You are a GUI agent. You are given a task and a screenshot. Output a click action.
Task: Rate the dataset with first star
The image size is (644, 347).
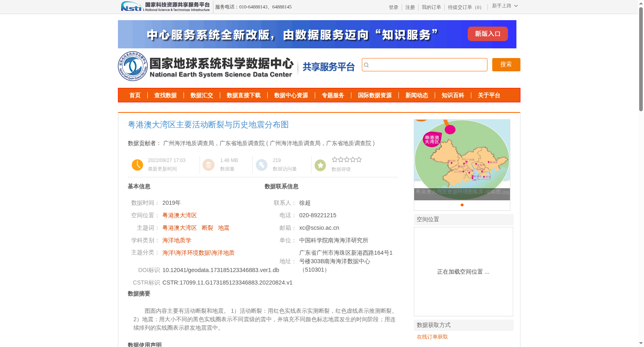[x=334, y=160]
